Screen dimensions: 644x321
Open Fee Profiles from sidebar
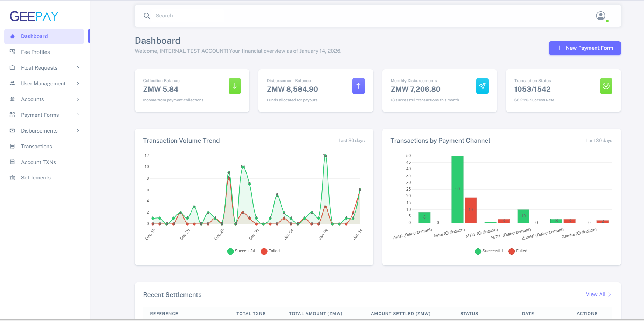point(35,52)
